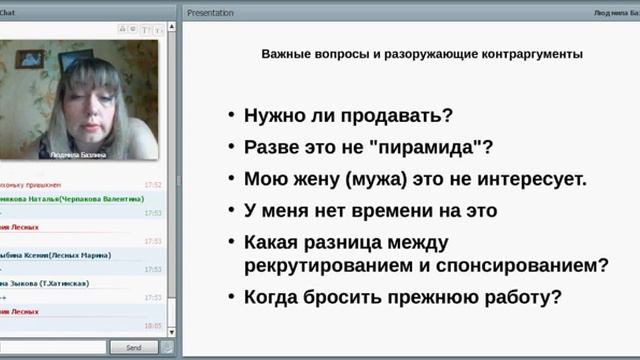Click the chat scrollbar up arrow

pos(172,27)
